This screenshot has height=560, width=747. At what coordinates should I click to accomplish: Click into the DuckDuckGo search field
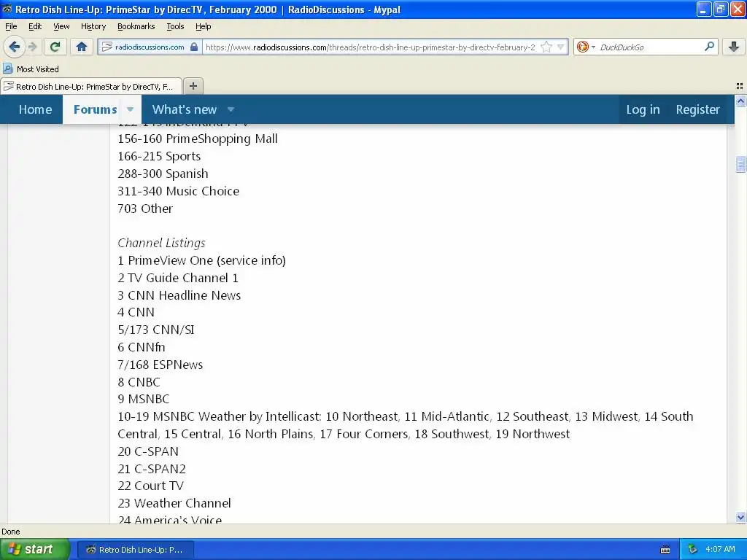(650, 47)
